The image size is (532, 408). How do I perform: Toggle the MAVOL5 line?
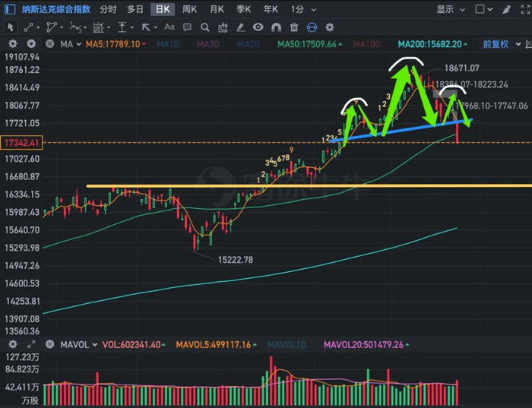tap(216, 345)
